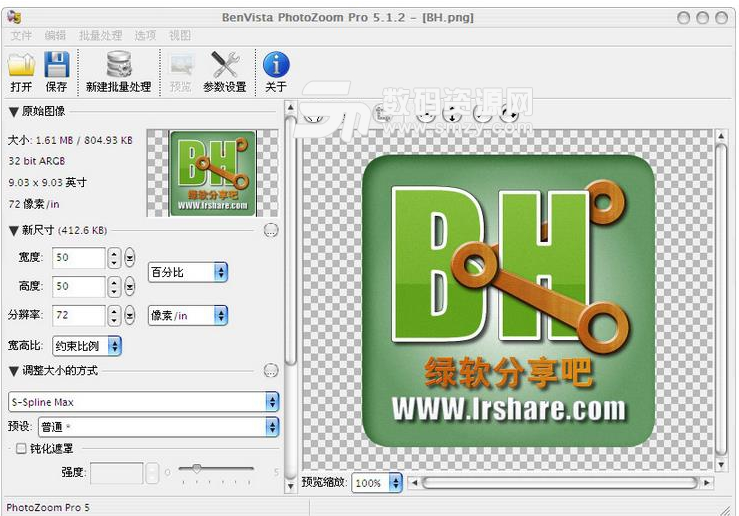Click the 分辨率 resolution stepper arrows

coord(114,315)
